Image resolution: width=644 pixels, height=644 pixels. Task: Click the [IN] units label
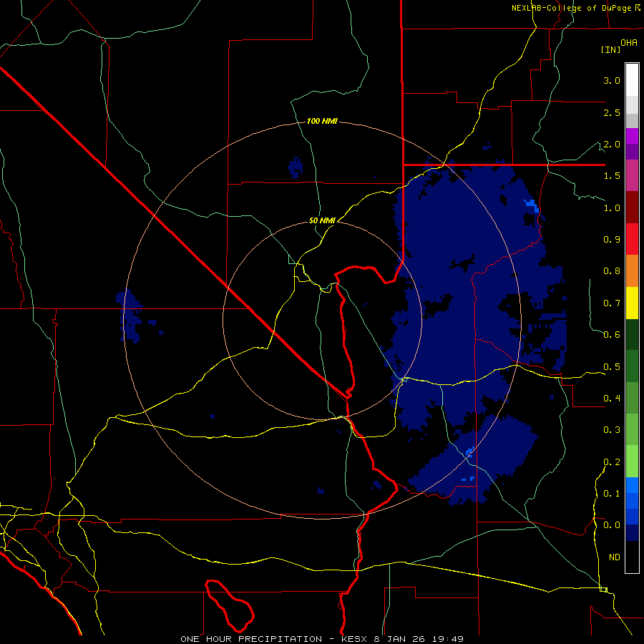pos(611,49)
